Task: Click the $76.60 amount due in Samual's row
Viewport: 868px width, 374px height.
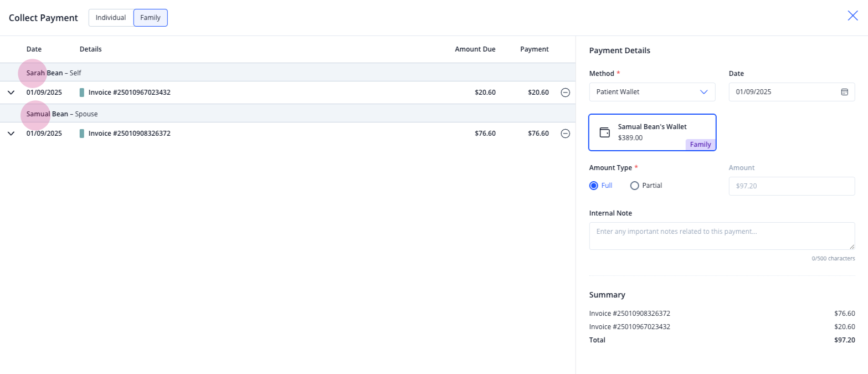Action: click(x=485, y=134)
